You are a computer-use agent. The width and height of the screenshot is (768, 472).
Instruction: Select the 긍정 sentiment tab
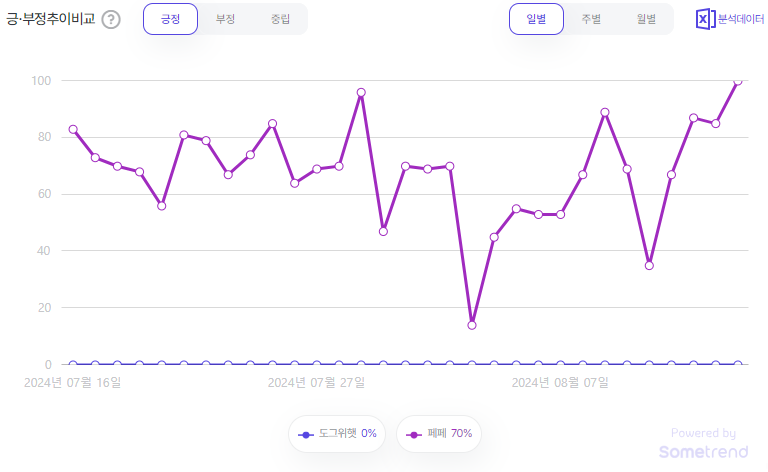tap(170, 19)
